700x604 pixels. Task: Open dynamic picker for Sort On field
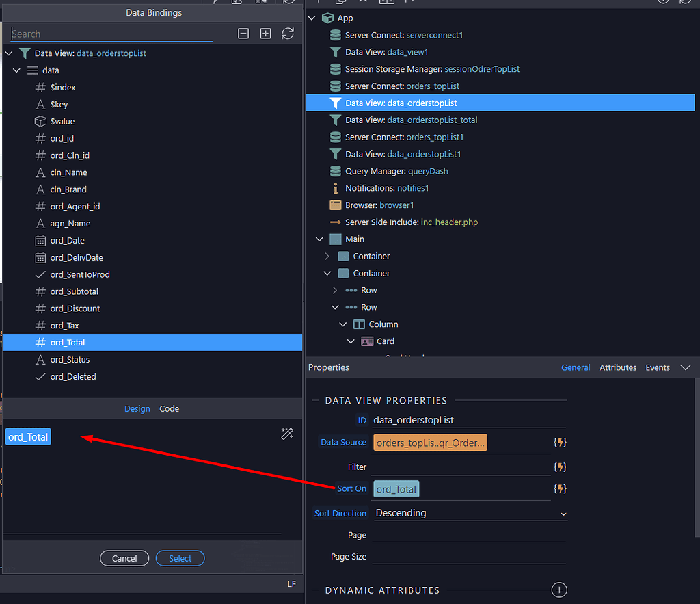click(560, 489)
